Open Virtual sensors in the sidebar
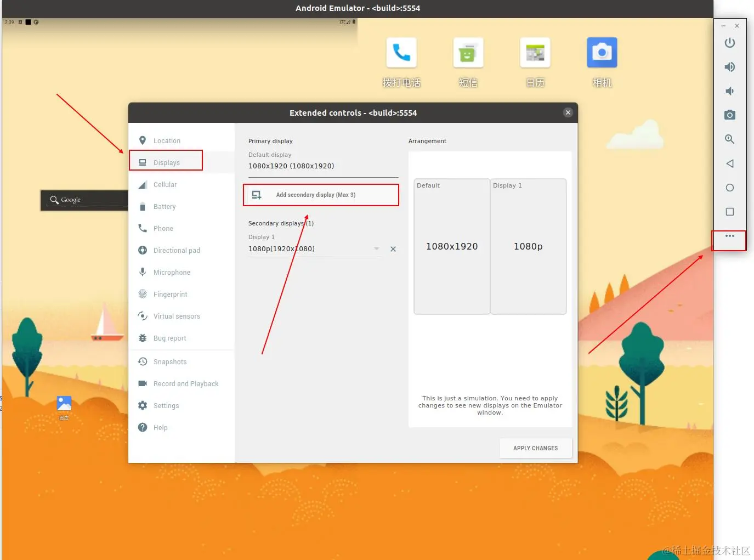 (182, 316)
